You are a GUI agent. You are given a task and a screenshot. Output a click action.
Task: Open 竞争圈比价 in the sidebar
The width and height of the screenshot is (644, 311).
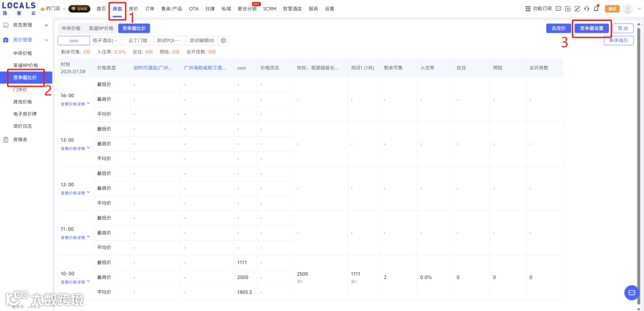26,78
